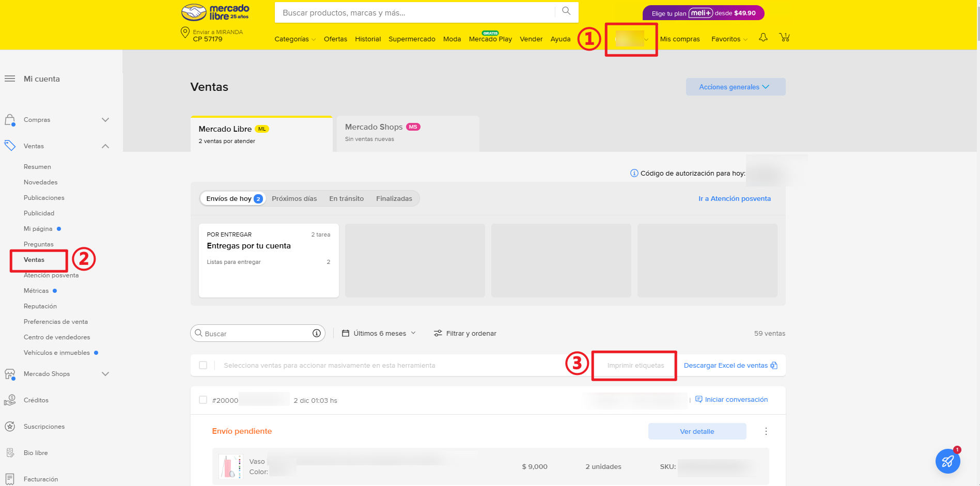Open Mercado Play in the navigation

tap(490, 38)
